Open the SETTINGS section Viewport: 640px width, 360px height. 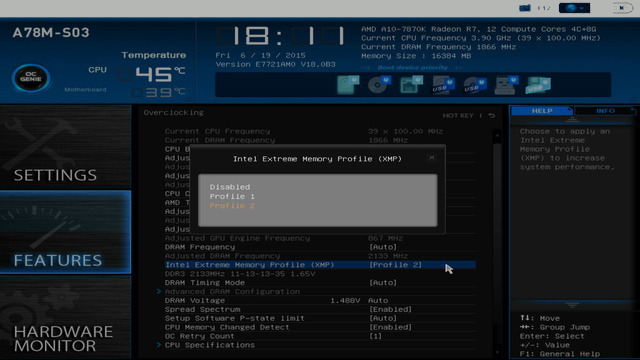coord(65,147)
